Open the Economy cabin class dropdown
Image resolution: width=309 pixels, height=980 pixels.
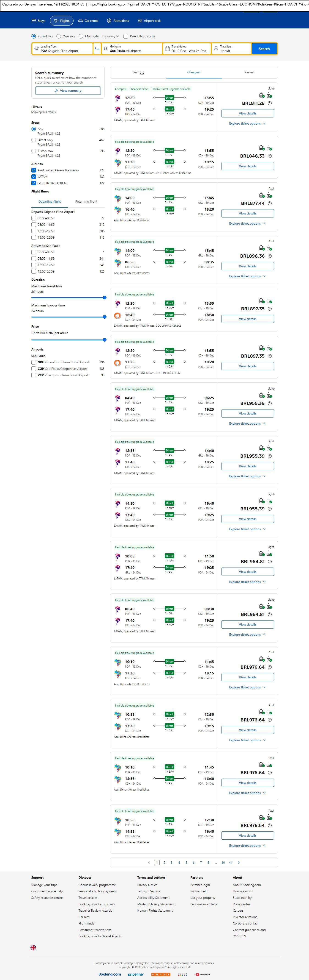click(x=110, y=36)
